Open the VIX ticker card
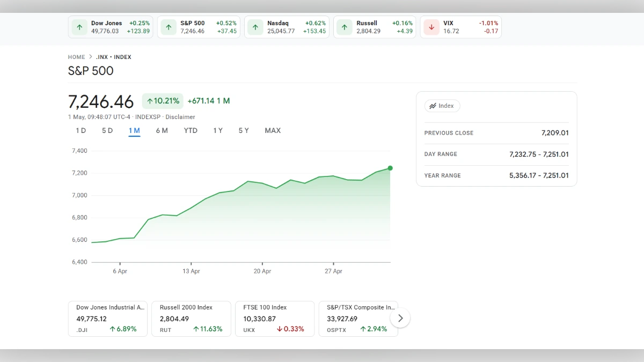 pos(461,27)
